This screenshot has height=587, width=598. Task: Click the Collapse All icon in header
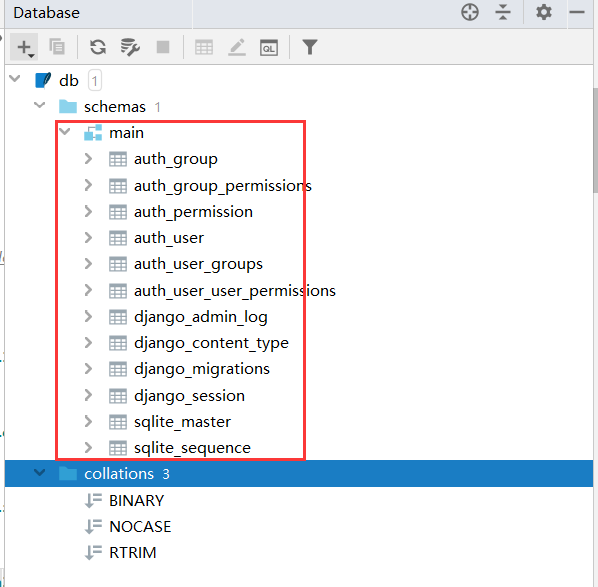(503, 12)
